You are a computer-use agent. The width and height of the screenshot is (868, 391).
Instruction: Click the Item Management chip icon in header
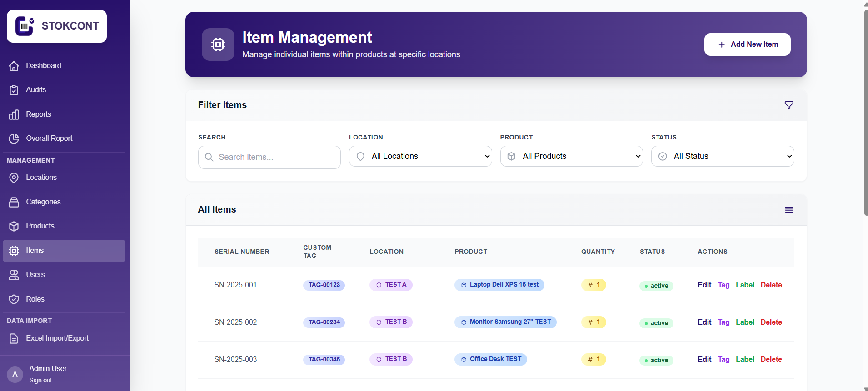tap(218, 45)
